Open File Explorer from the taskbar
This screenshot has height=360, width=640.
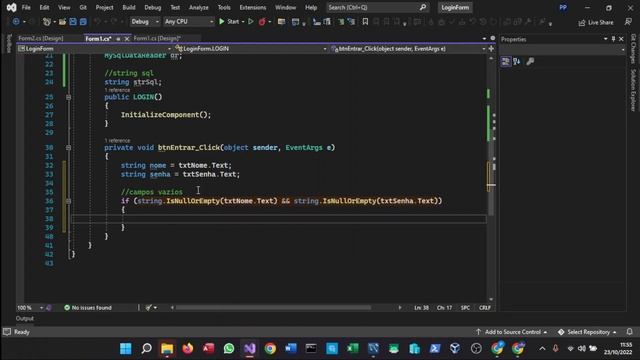pyautogui.click(x=167, y=349)
